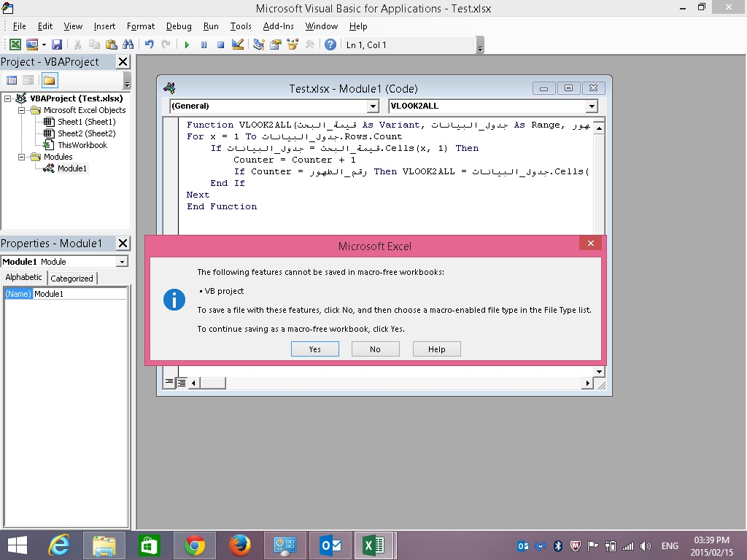The image size is (747, 560).
Task: Toggle Folders icon in Project panel
Action: tap(49, 80)
